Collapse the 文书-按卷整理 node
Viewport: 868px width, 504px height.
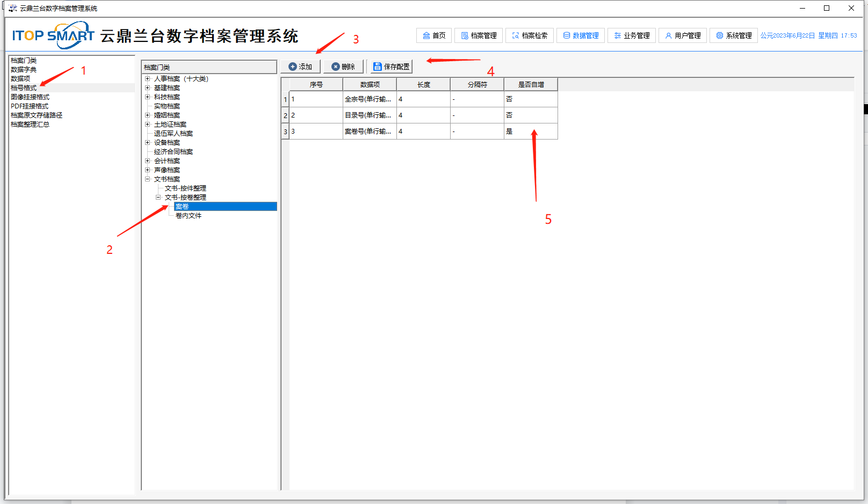click(158, 198)
